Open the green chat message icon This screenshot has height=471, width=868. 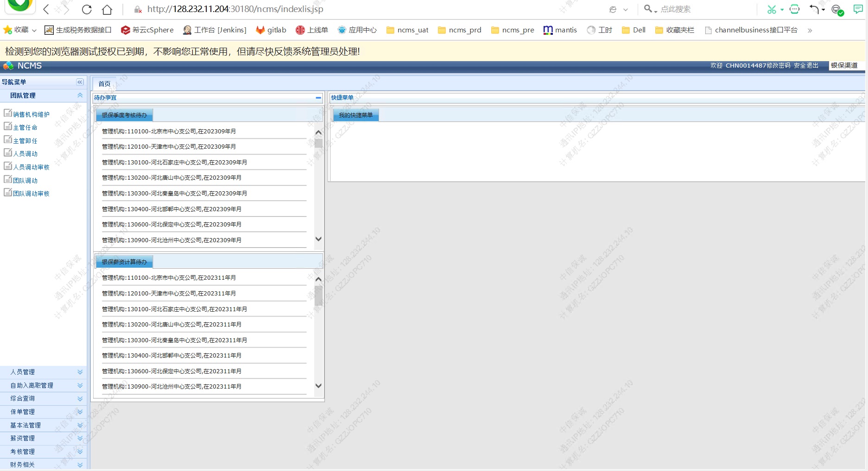click(x=858, y=9)
